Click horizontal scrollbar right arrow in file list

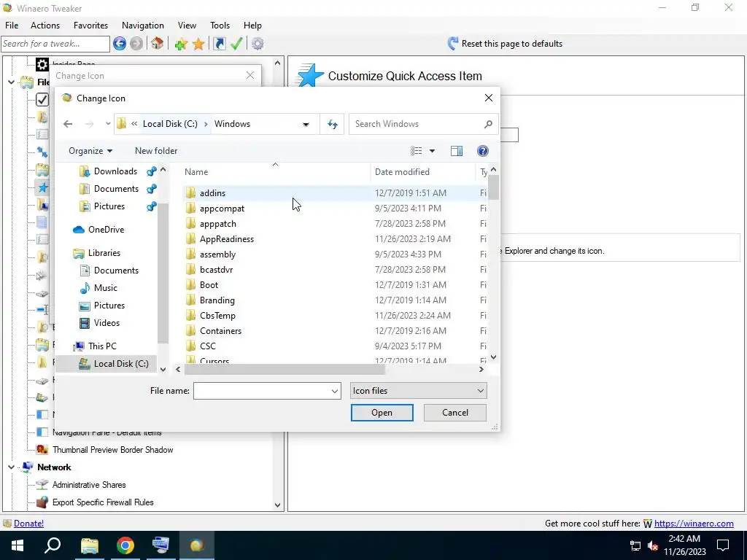[x=481, y=369]
